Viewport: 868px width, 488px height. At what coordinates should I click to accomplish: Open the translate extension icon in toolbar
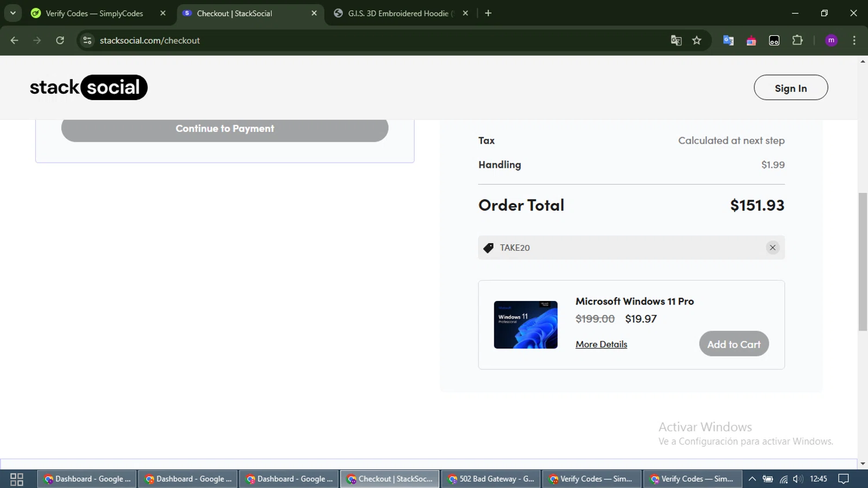click(x=729, y=41)
